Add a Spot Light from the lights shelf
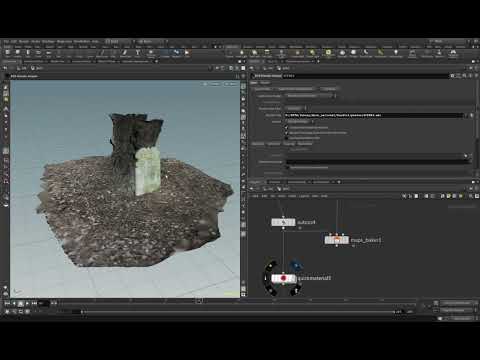Screen dimensions: 480x360 254,53
